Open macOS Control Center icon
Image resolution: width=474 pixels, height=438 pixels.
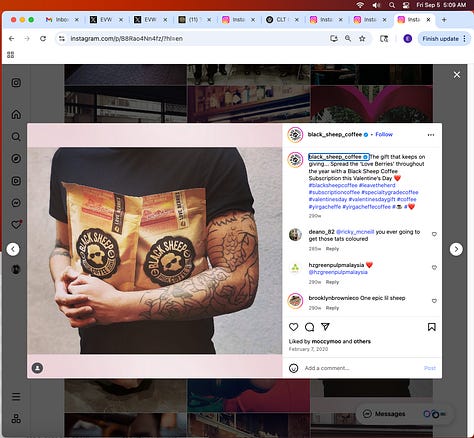(406, 5)
